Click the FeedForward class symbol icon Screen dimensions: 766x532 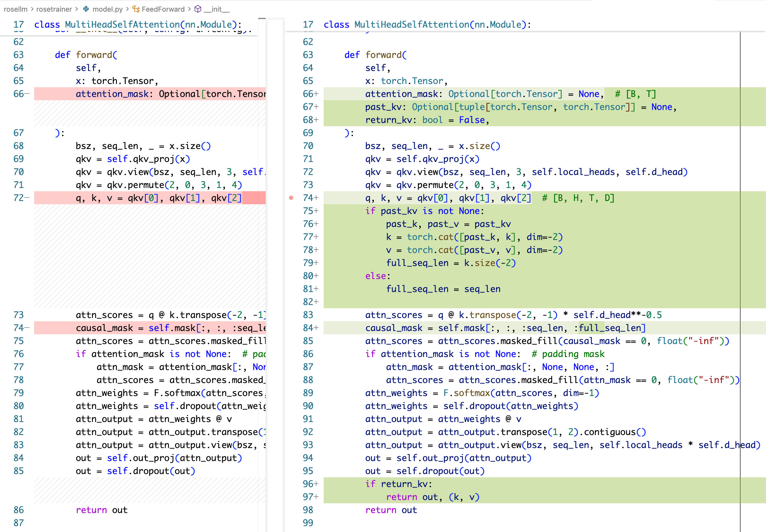tap(136, 9)
